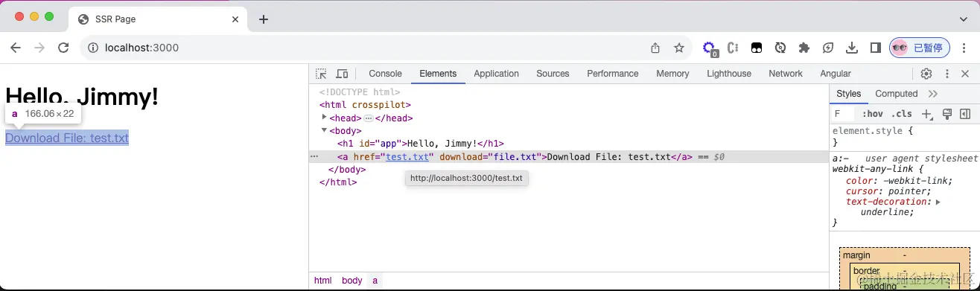
Task: Open the row actions ellipsis beside anchor node
Action: pos(314,157)
